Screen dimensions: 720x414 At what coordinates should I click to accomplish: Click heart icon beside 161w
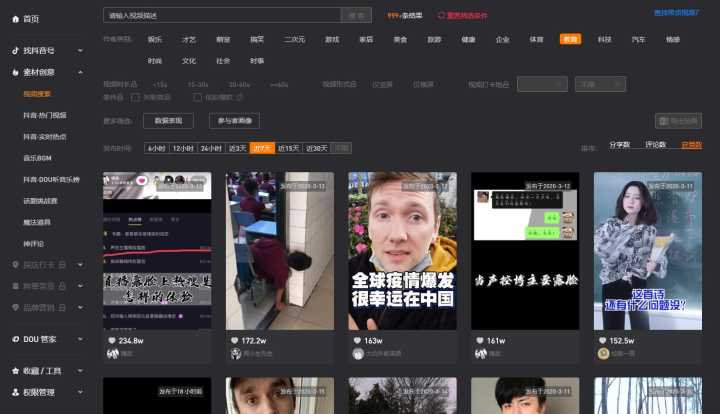click(479, 341)
